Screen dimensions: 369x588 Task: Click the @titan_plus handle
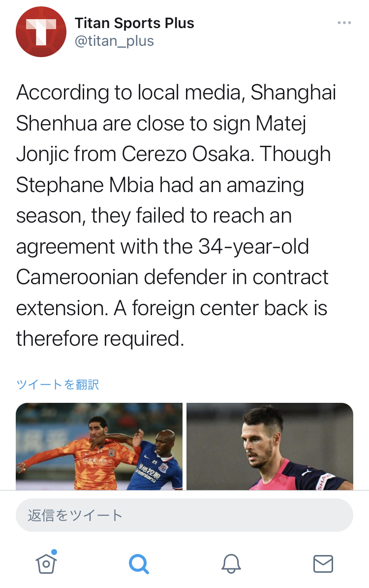coord(114,41)
